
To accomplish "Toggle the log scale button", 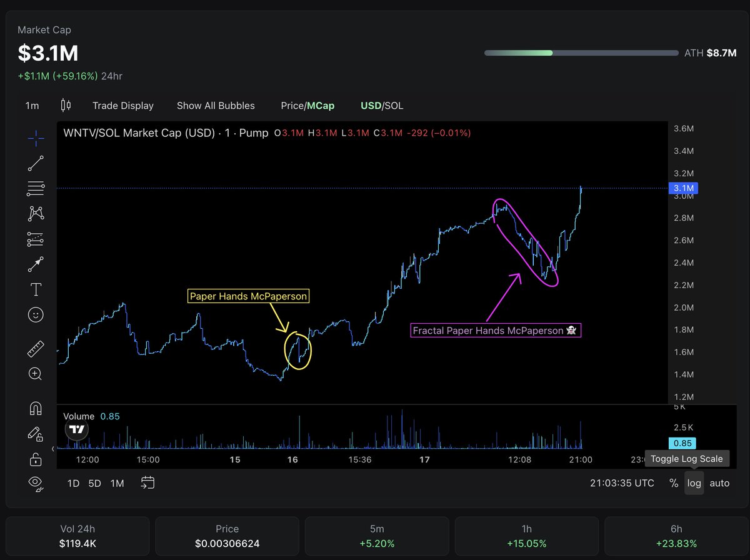I will 694,483.
